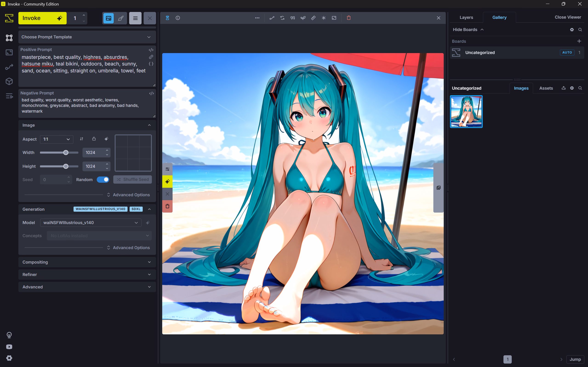This screenshot has width=588, height=367.
Task: Adjust the Height slider handle
Action: [66, 167]
